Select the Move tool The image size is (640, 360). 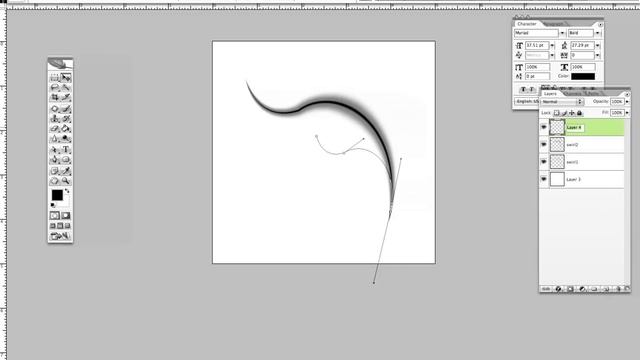pos(66,77)
